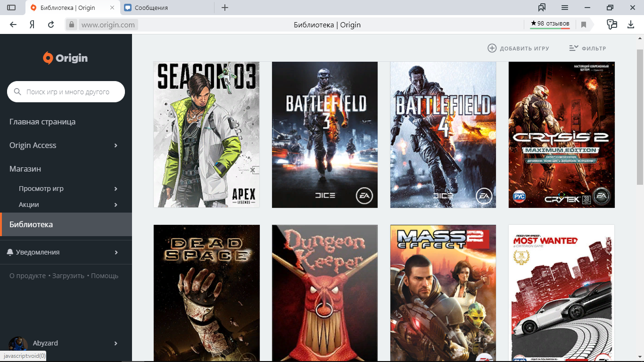Image resolution: width=644 pixels, height=362 pixels.
Task: Expand the Уведомления chevron
Action: (116, 252)
